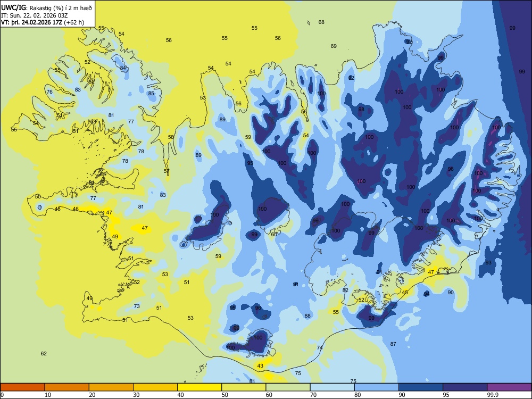Click the orange 10–20 legend swatch
Viewport: 532px width, 399px height.
(x=67, y=387)
